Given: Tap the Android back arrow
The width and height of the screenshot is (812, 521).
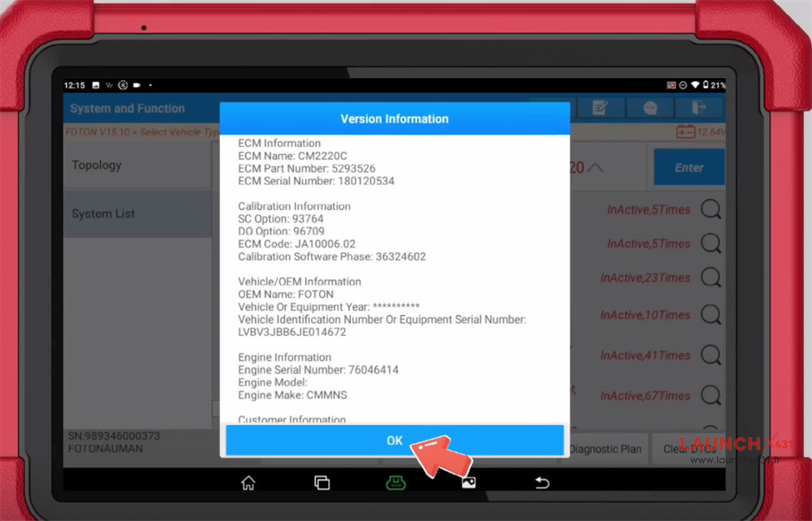Looking at the screenshot, I should point(542,483).
